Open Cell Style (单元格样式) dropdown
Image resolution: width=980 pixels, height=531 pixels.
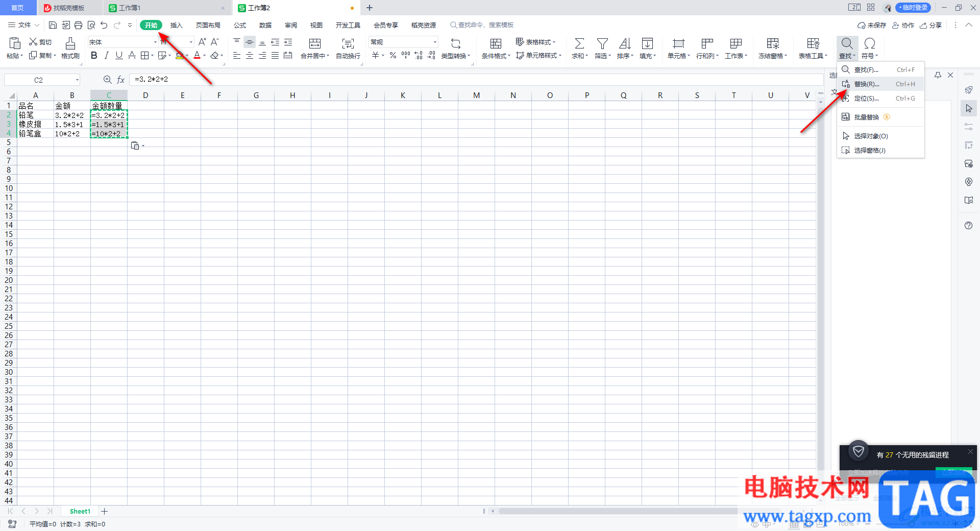point(538,56)
